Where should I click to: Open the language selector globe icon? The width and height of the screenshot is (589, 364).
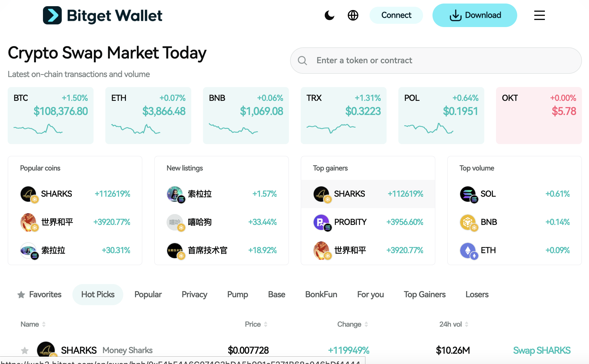click(353, 15)
